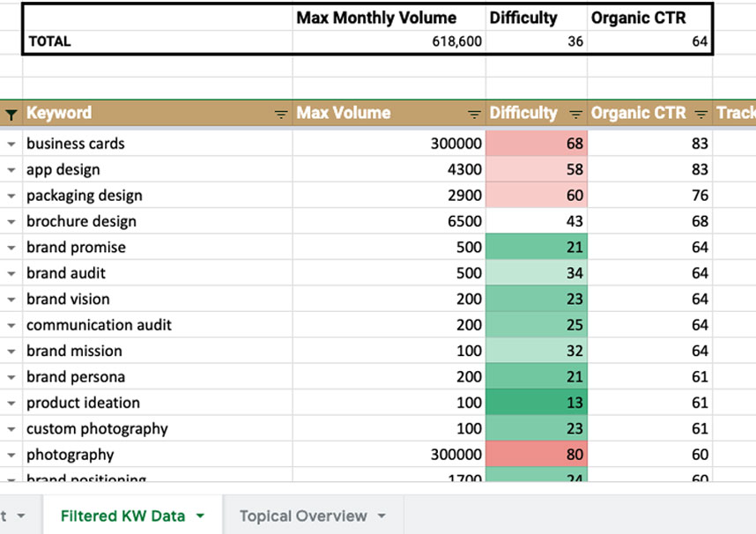
Task: Select the dark green difficulty cell showing 13
Action: pyautogui.click(x=537, y=403)
